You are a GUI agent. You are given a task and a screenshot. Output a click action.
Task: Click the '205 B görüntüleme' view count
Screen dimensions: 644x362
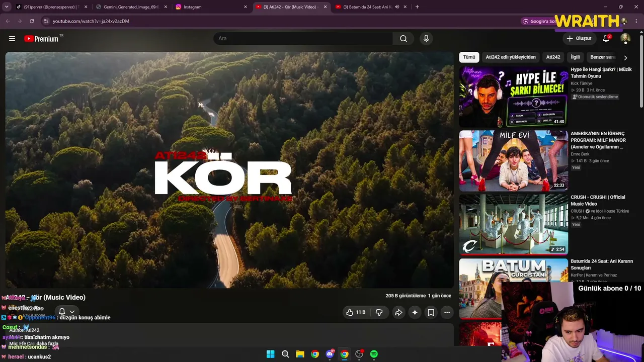pyautogui.click(x=406, y=296)
